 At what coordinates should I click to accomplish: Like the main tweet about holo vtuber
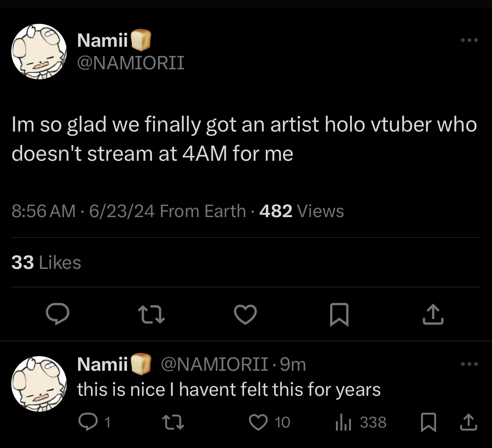(x=245, y=315)
